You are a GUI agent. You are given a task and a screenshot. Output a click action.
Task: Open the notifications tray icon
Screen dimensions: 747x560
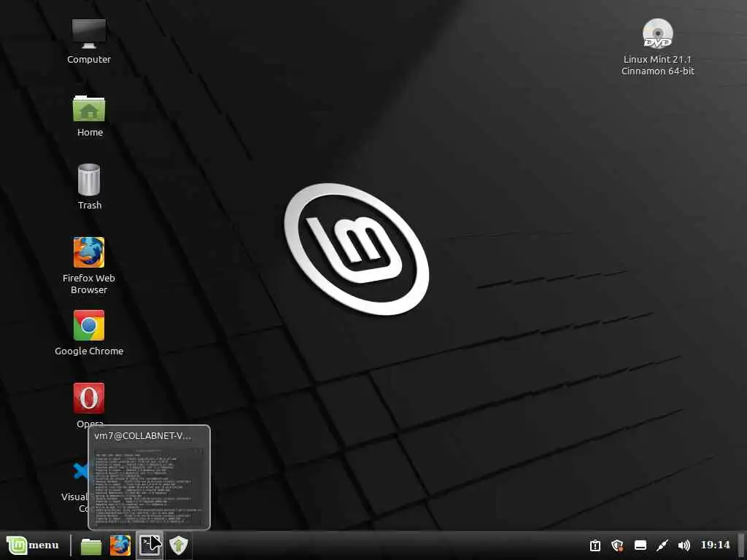(595, 545)
